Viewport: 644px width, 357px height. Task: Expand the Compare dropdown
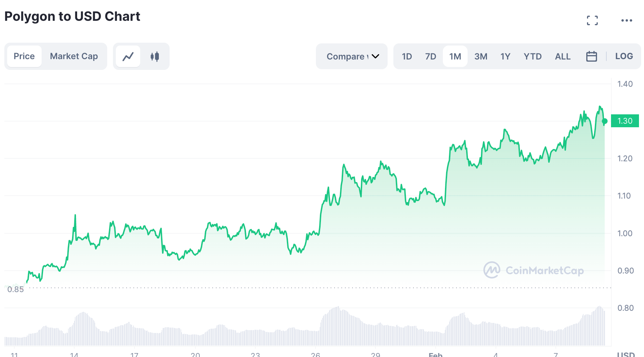[352, 56]
